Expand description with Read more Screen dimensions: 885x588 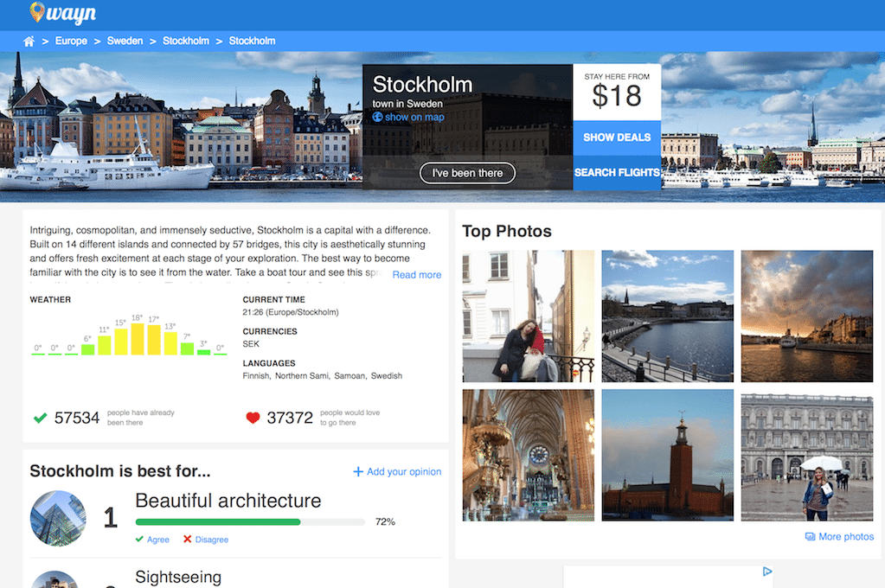pyautogui.click(x=416, y=275)
